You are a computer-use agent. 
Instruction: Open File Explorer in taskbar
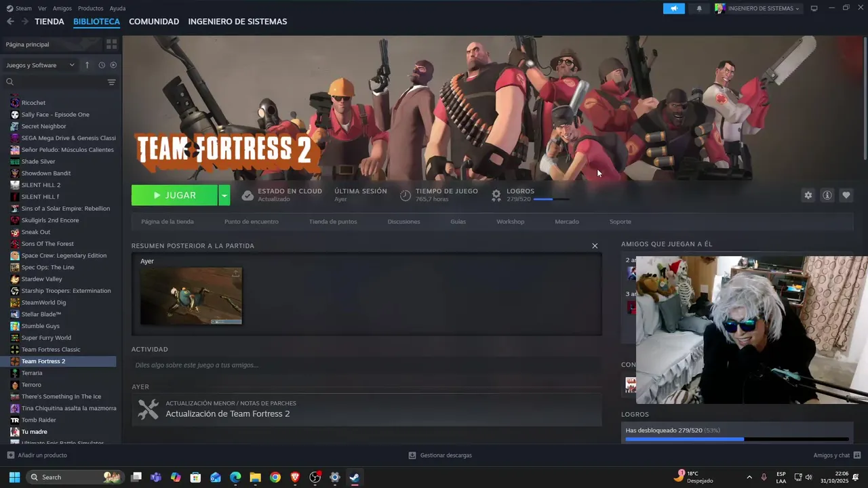[255, 477]
